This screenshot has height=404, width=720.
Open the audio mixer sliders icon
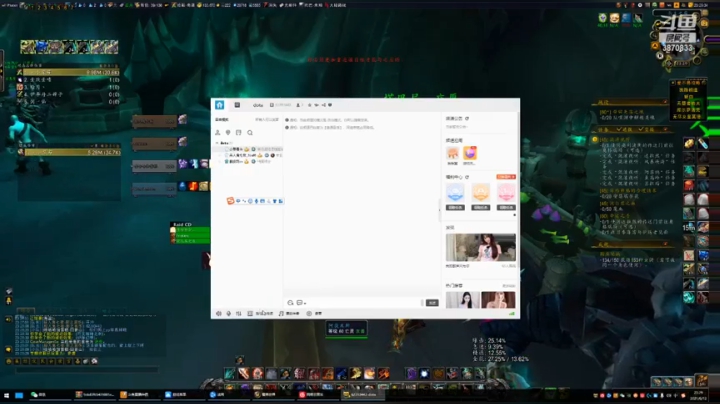coord(239,313)
